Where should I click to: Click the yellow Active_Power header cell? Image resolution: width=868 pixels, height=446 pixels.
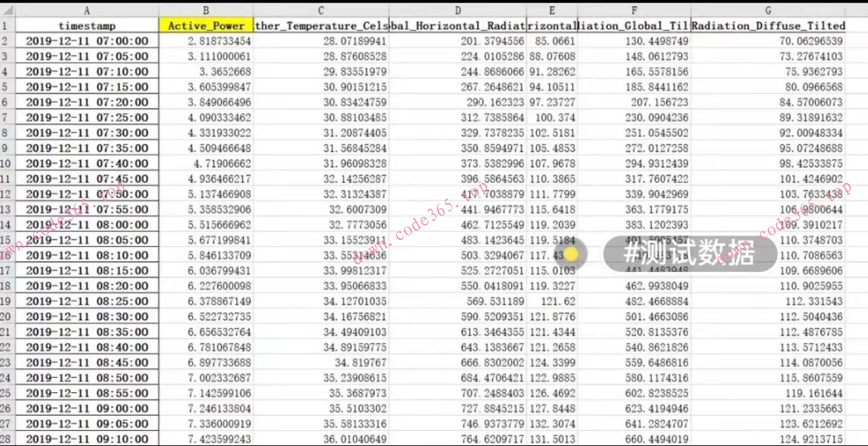206,25
